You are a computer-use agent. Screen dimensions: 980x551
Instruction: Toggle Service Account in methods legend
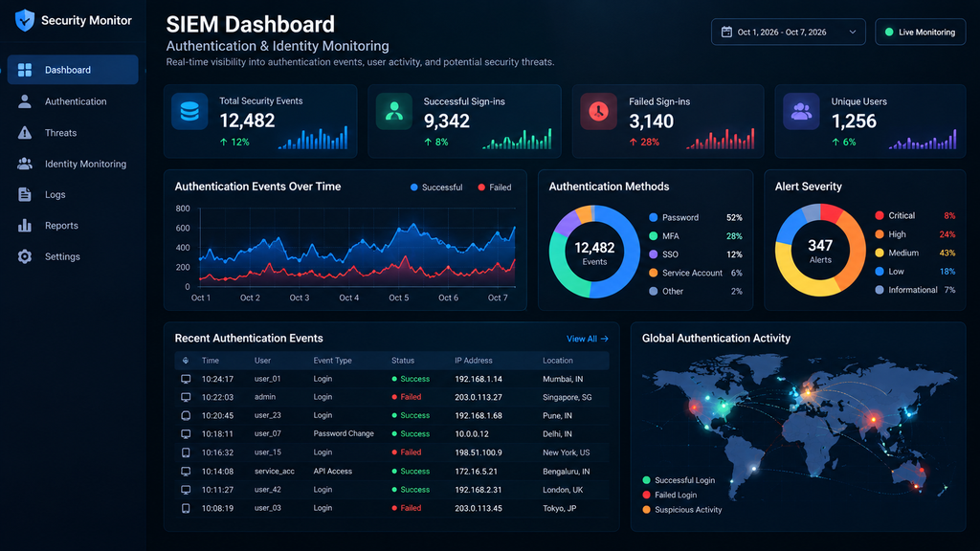685,273
